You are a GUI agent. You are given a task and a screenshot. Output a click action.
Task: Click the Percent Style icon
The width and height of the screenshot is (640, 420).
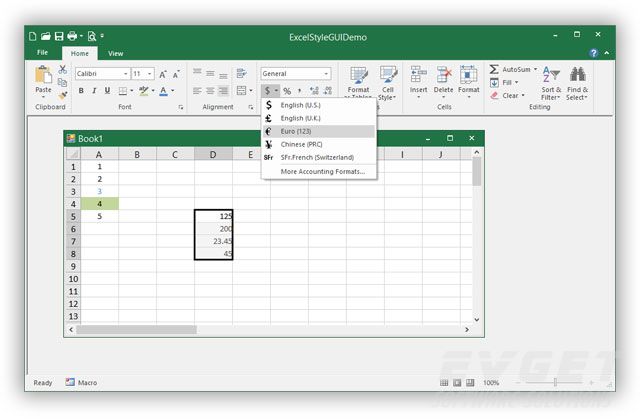coord(287,91)
